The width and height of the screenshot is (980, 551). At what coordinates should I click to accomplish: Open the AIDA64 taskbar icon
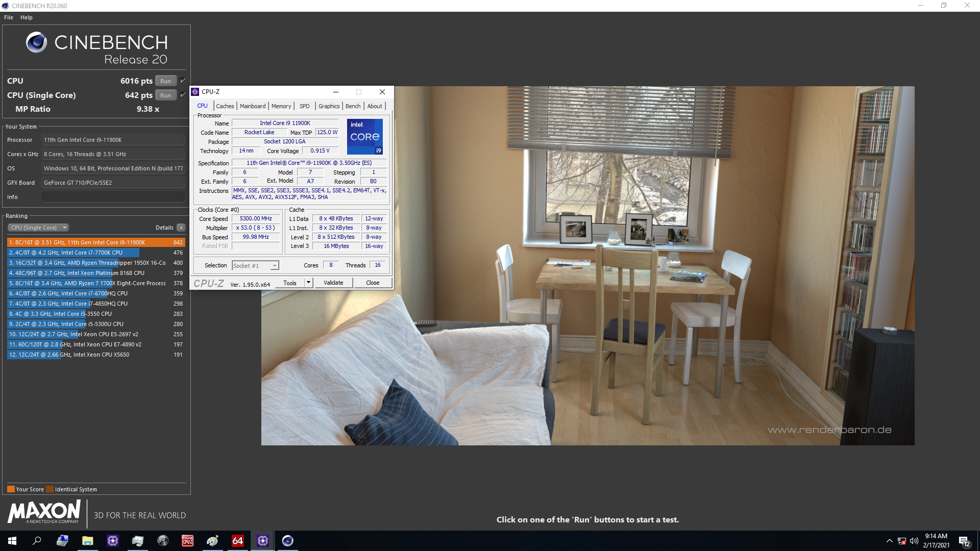pyautogui.click(x=238, y=541)
